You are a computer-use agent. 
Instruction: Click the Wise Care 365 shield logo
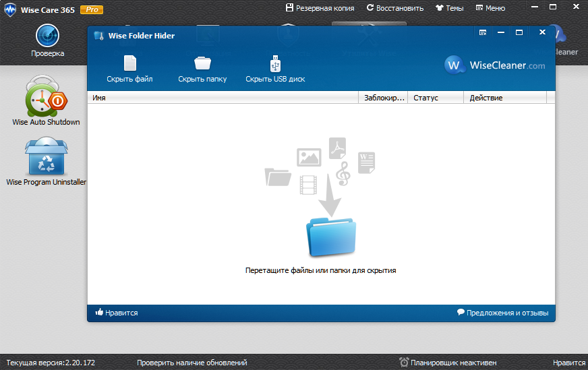tap(10, 9)
